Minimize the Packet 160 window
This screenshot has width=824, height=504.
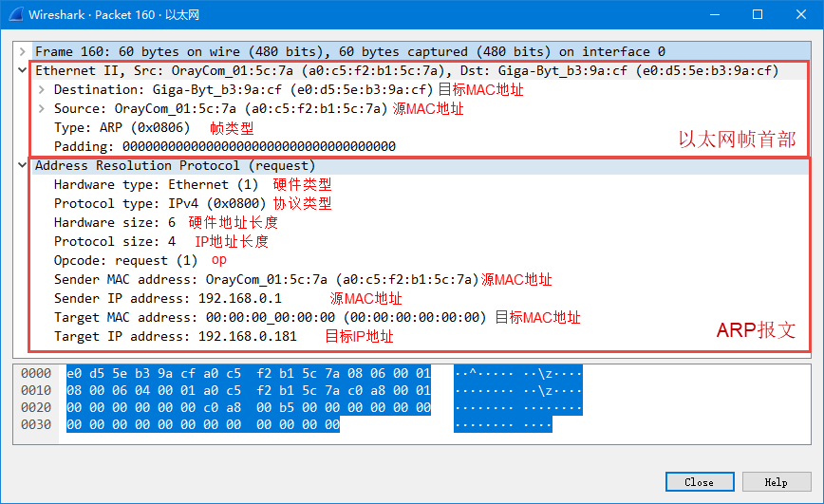(x=715, y=15)
